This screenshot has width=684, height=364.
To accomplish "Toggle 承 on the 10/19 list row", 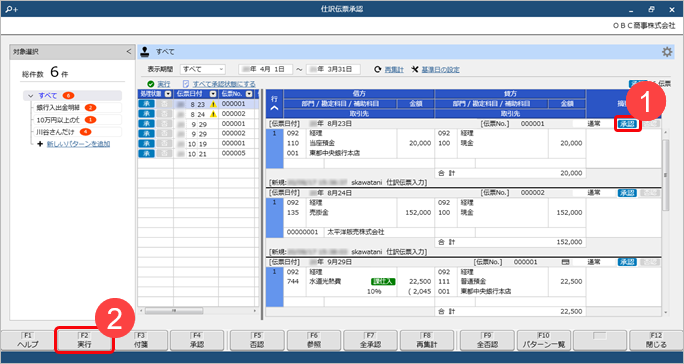I will (146, 144).
